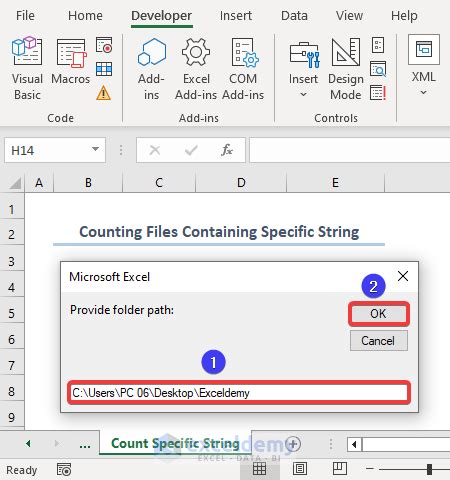Open COM Add-ins dialog
The height and width of the screenshot is (480, 450).
click(x=243, y=68)
